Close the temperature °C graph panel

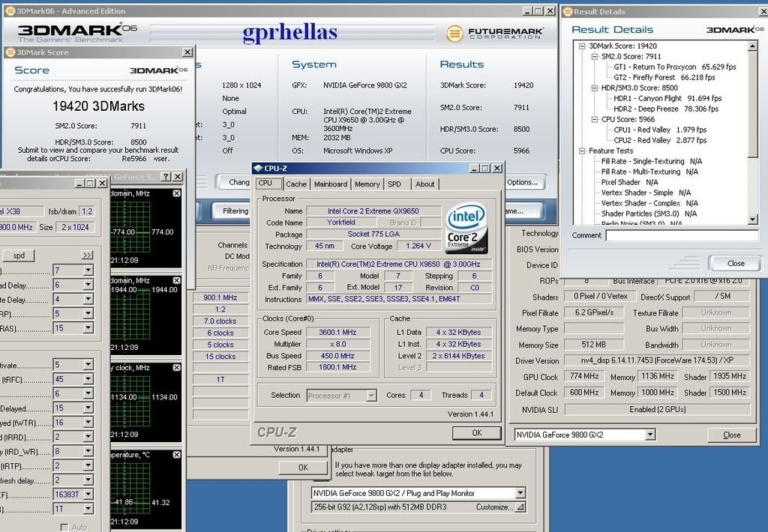tap(177, 455)
